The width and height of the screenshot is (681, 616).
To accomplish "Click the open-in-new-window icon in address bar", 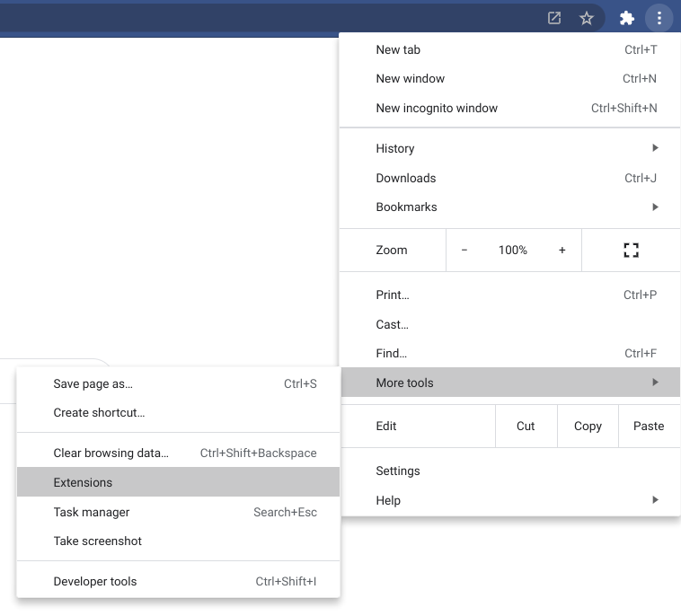I will 554,18.
